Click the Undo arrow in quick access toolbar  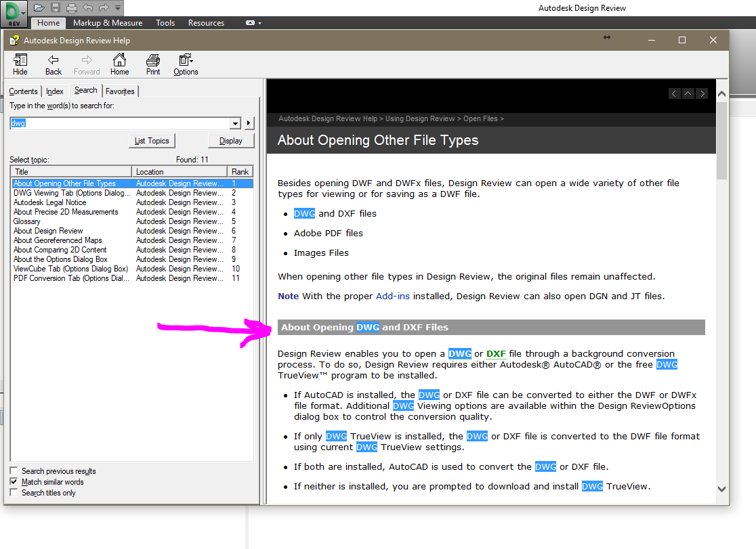88,7
